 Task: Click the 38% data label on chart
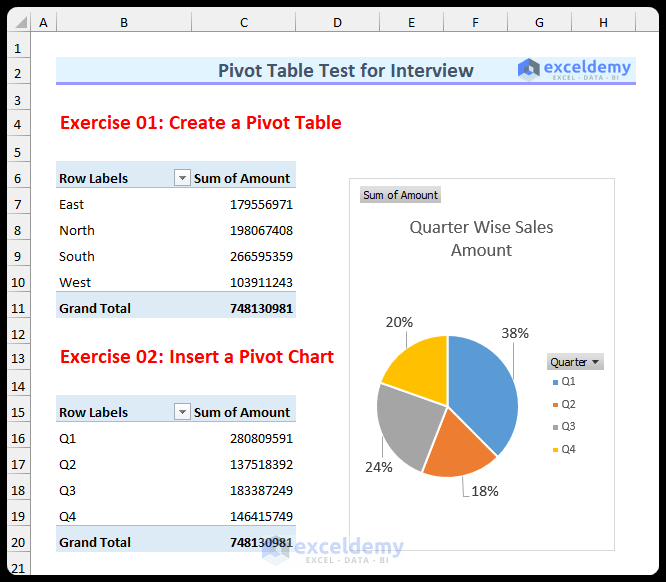515,333
